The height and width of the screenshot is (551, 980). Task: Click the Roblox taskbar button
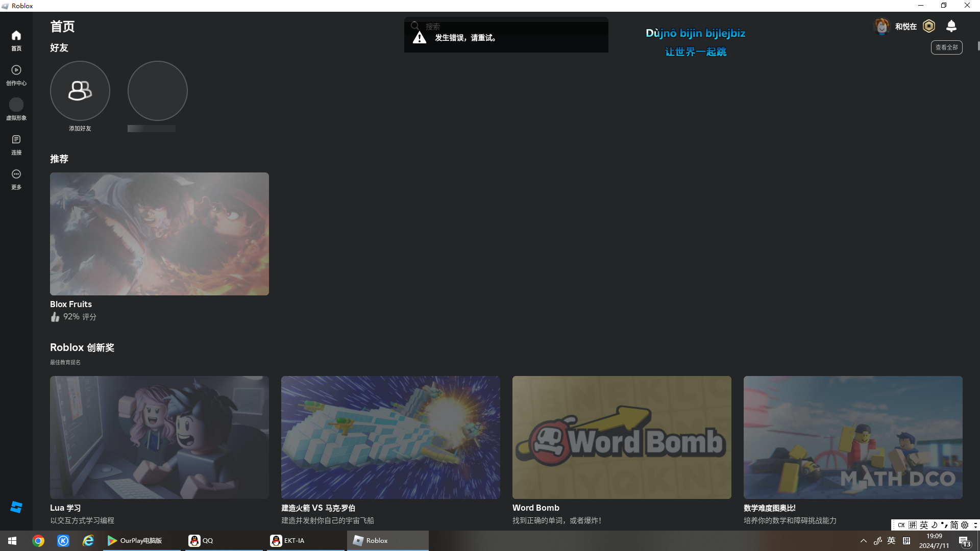click(x=388, y=541)
